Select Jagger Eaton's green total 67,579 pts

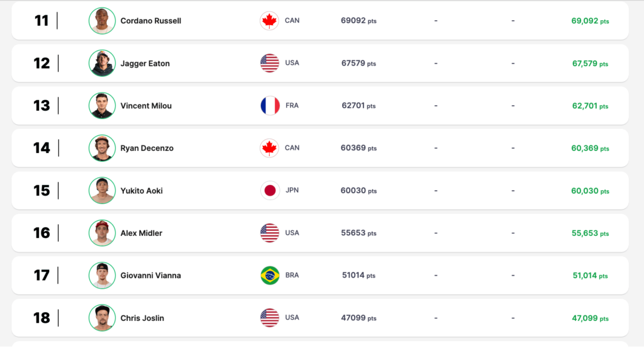590,64
